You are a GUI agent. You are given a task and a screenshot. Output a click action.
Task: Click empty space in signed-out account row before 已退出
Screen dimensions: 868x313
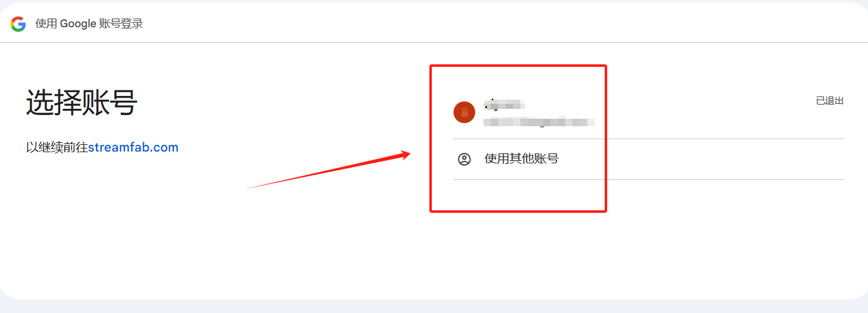pos(706,111)
